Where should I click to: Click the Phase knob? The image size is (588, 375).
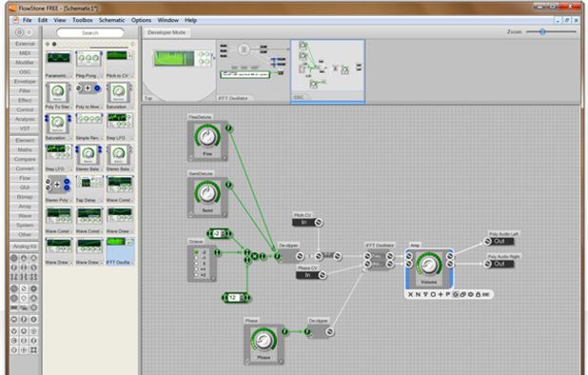tap(264, 340)
